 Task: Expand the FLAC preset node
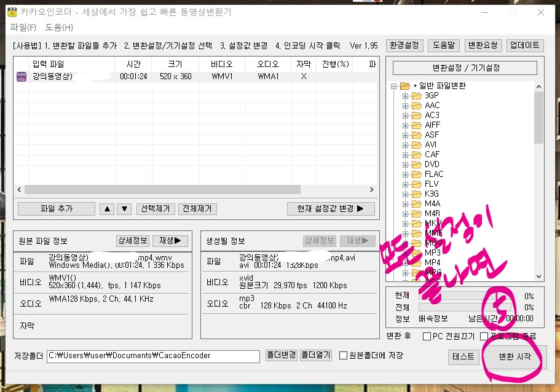point(405,174)
